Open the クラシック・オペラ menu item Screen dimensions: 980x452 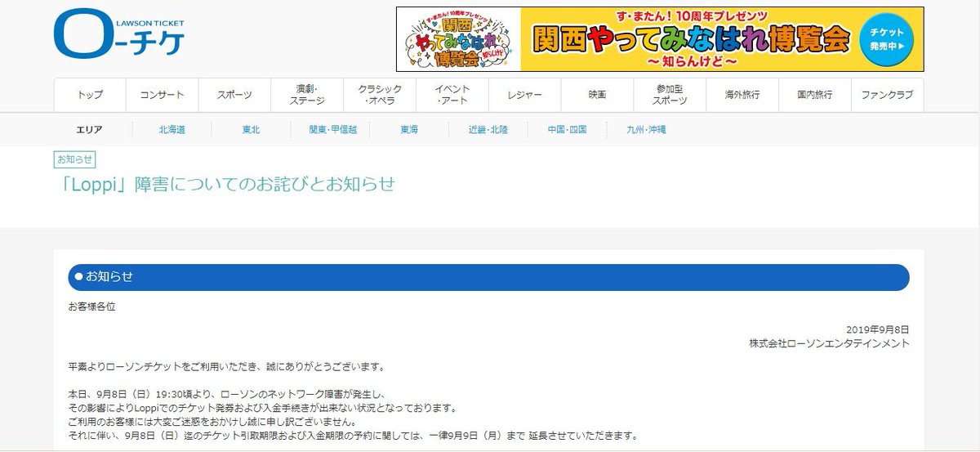point(380,95)
